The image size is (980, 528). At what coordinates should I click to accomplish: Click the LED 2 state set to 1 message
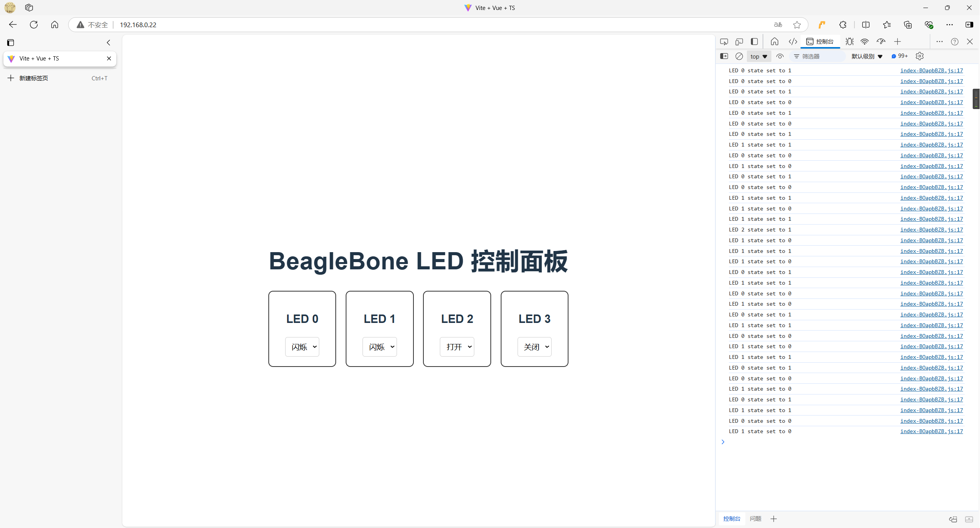[x=760, y=230]
